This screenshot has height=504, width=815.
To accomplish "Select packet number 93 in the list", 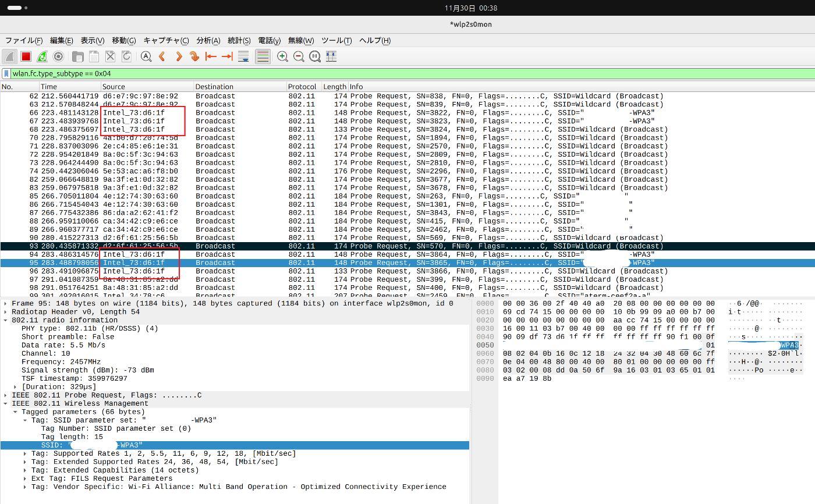I will 408,246.
